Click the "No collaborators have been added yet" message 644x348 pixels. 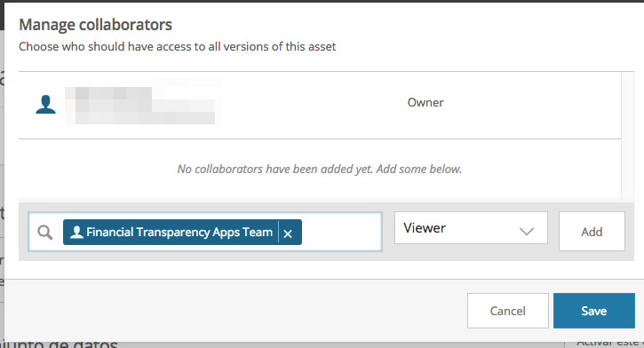click(x=320, y=169)
